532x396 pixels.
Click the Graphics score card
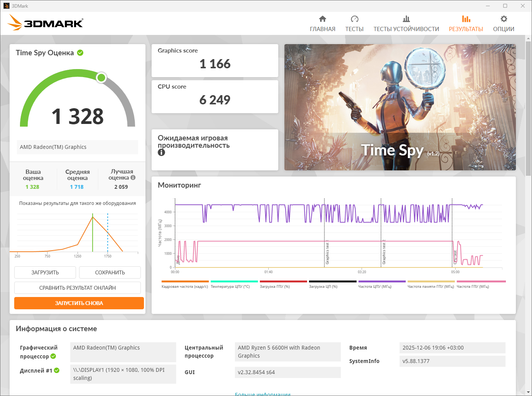(215, 61)
